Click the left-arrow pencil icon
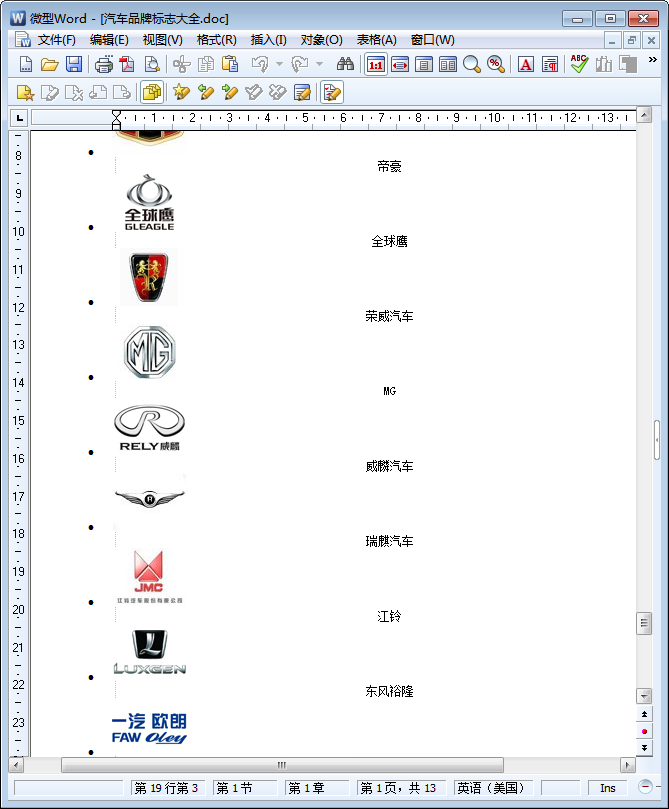The height and width of the screenshot is (809, 669). coord(205,93)
